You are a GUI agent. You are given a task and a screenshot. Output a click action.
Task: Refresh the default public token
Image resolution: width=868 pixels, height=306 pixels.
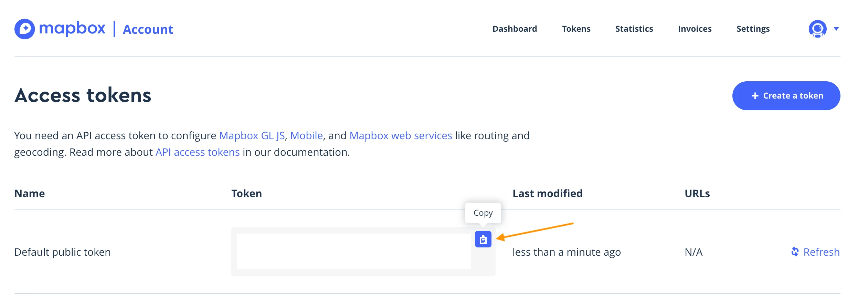pyautogui.click(x=815, y=252)
